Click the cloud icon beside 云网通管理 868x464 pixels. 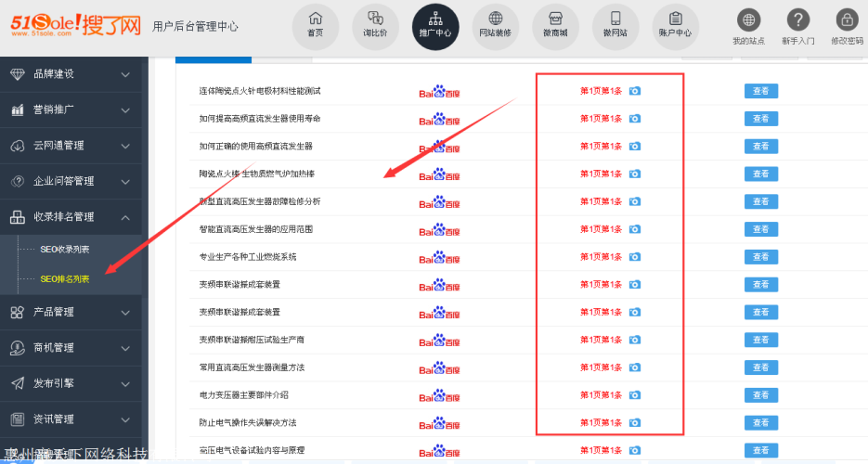[17, 146]
